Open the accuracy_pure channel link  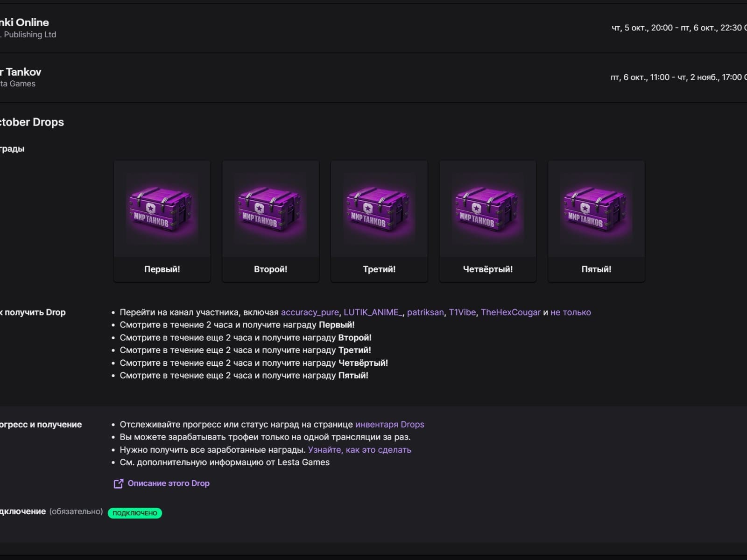coord(310,313)
